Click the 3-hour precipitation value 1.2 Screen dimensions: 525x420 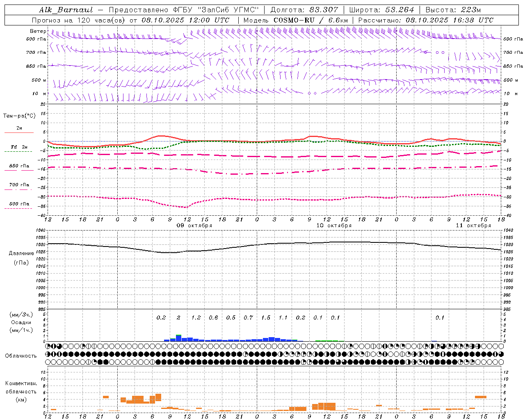[x=196, y=317]
